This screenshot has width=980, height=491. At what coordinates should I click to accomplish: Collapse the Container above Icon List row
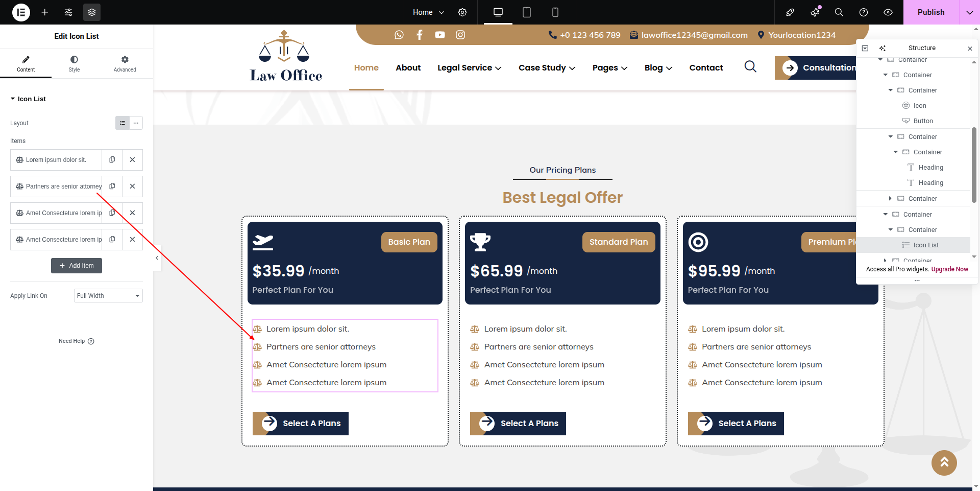pos(890,230)
